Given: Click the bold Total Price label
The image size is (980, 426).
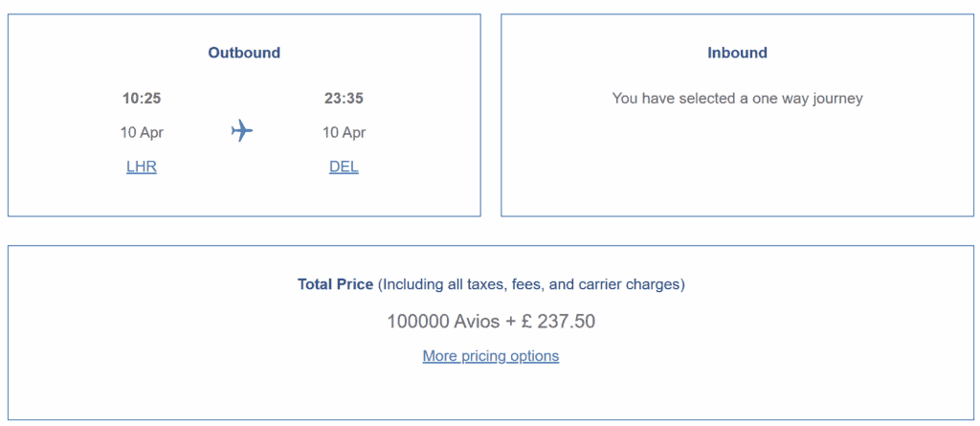Looking at the screenshot, I should 336,284.
